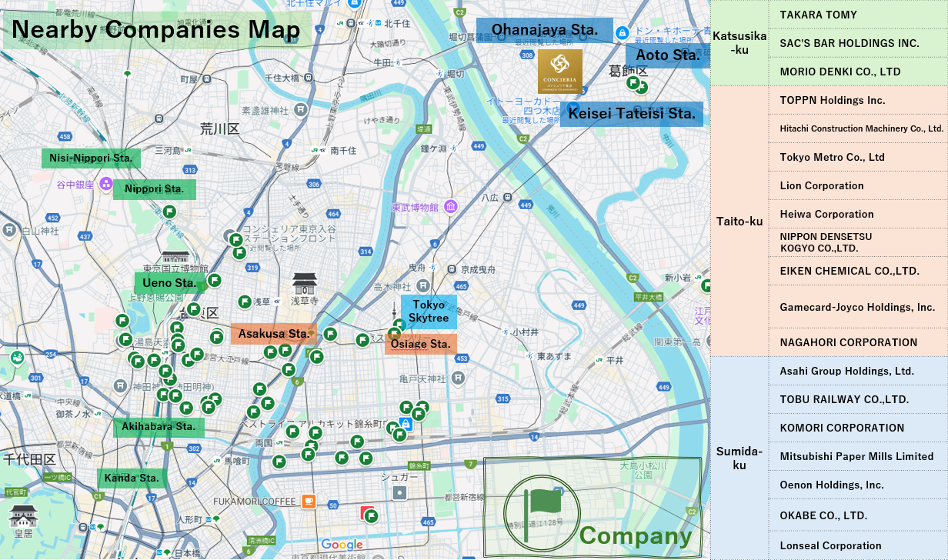Screen dimensions: 948x560
Task: Select Heiwa Corporation row
Action: [x=858, y=214]
